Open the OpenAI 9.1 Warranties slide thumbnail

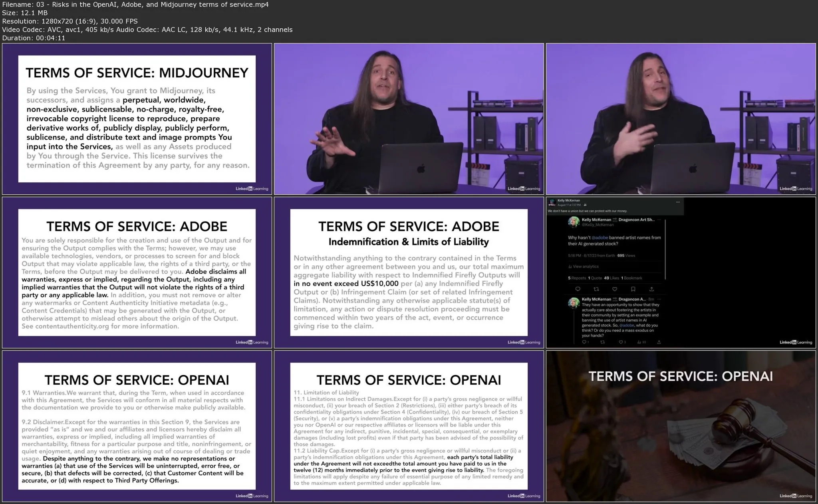click(137, 426)
